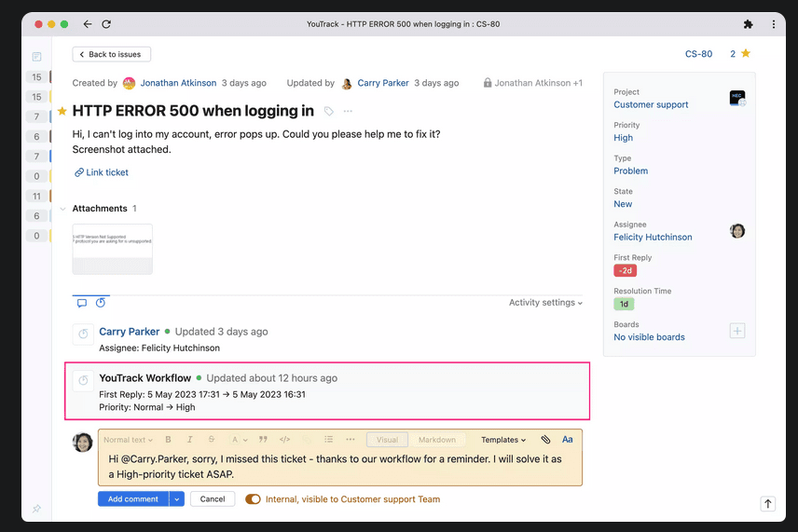Add the issue to a board with the plus icon
The height and width of the screenshot is (532, 798).
coord(736,331)
